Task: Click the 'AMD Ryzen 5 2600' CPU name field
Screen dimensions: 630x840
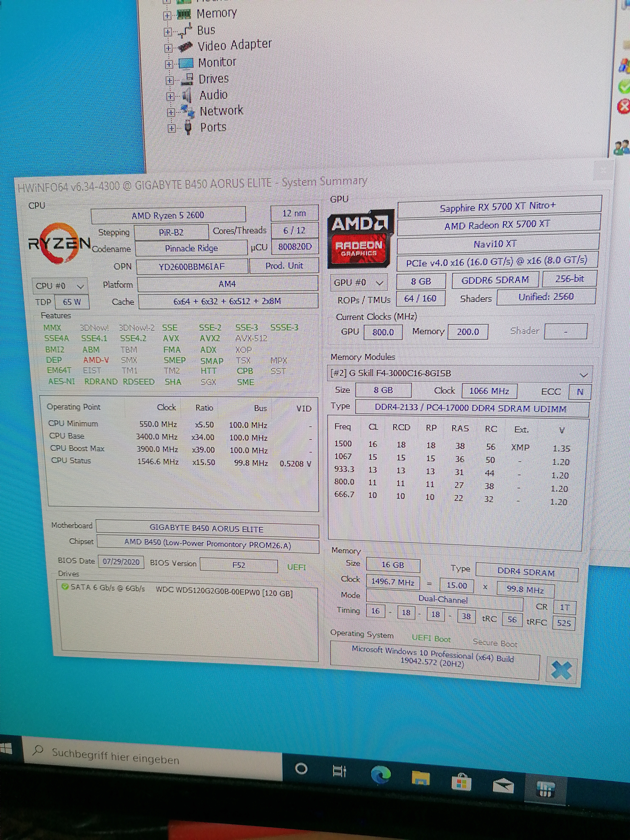Action: [x=168, y=215]
